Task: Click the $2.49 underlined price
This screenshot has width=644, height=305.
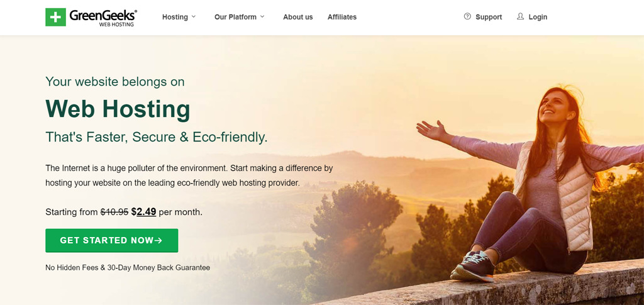Action: [144, 212]
